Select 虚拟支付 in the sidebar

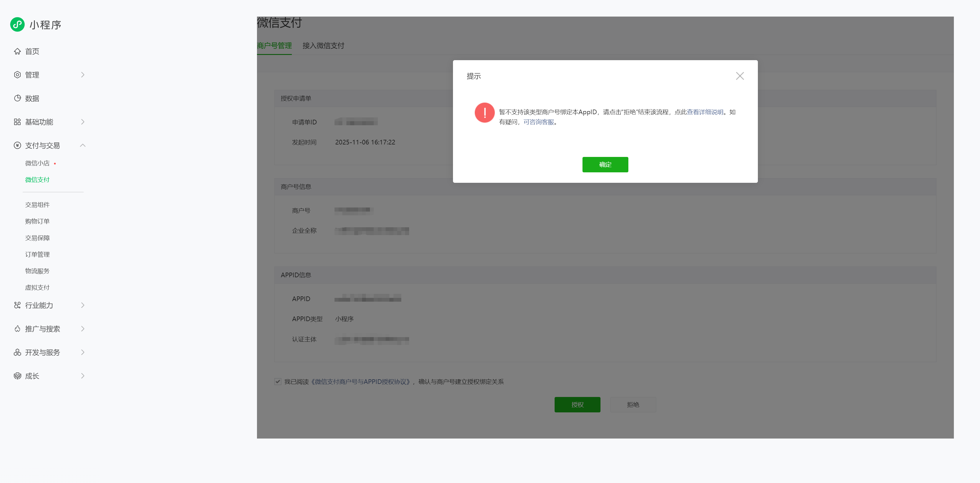pos(37,288)
